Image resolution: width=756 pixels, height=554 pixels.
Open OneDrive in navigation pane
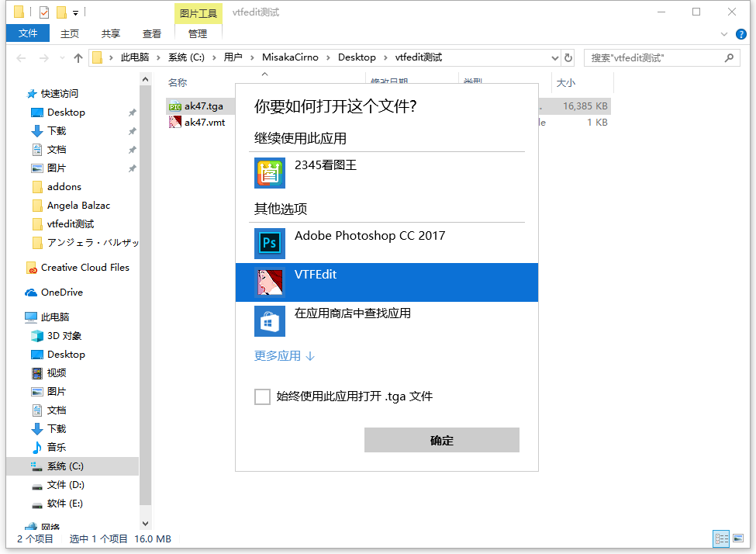pyautogui.click(x=62, y=293)
